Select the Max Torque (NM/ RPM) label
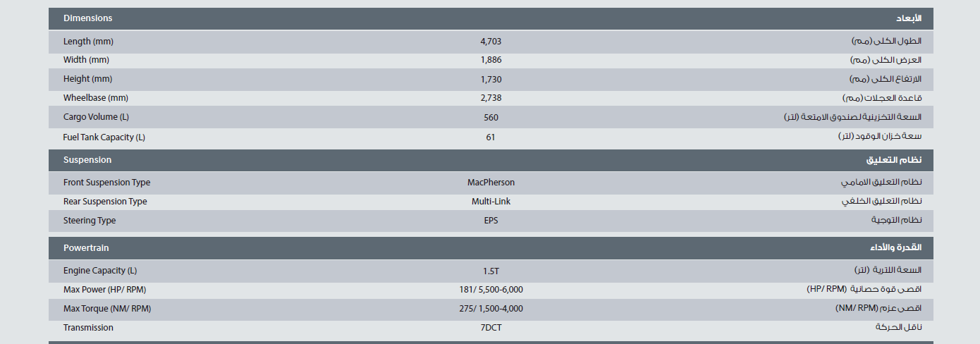Viewport: 980px width, 344px height. click(107, 309)
